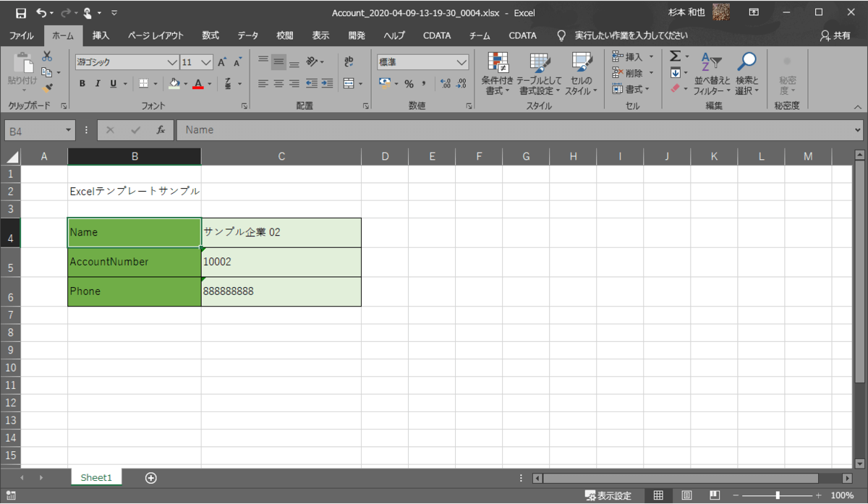868x504 pixels.
Task: Open the ファイル tab
Action: [21, 35]
